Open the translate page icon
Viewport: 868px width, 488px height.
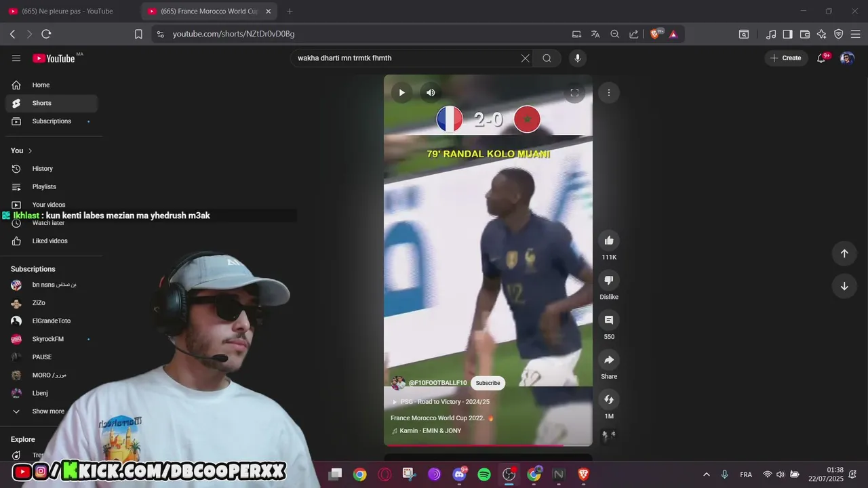pos(595,34)
